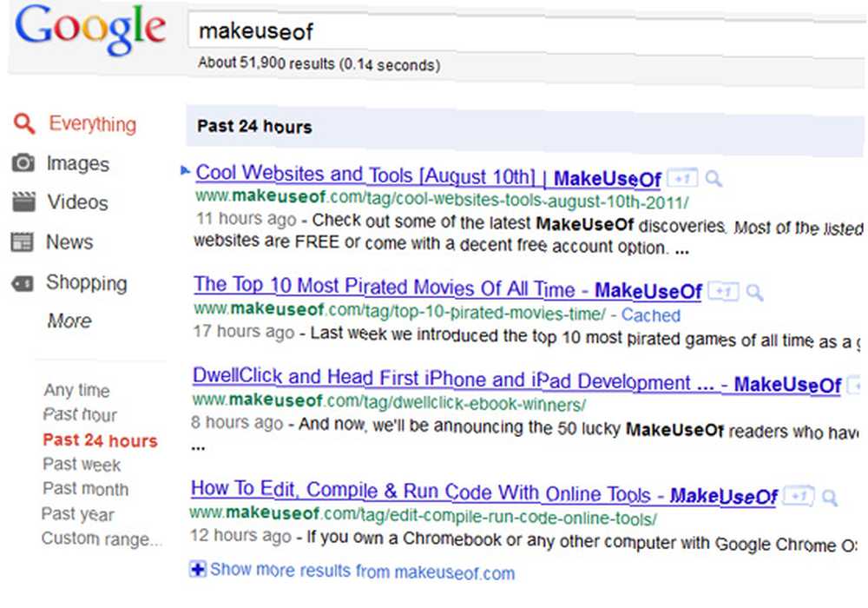This screenshot has width=868, height=608.
Task: Click +1 button beside Cool Websites result
Action: [682, 179]
